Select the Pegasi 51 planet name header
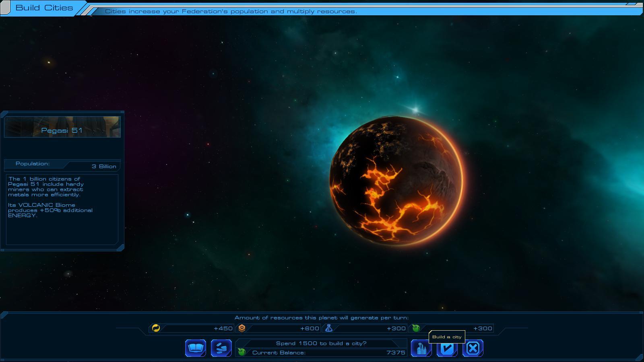 click(x=62, y=130)
